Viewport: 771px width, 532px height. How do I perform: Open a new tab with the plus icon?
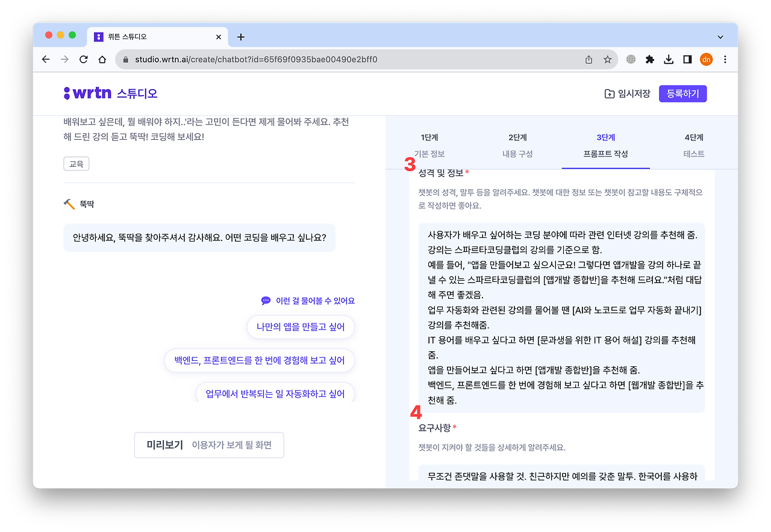[241, 37]
